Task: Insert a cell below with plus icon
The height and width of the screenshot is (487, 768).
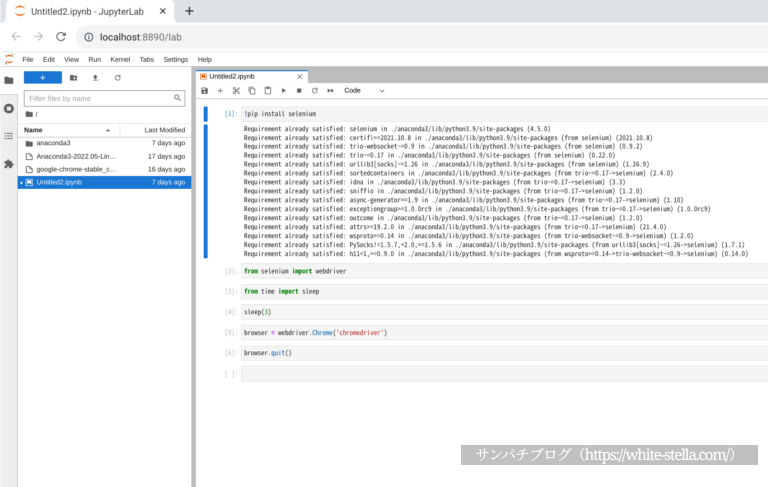Action: (220, 91)
